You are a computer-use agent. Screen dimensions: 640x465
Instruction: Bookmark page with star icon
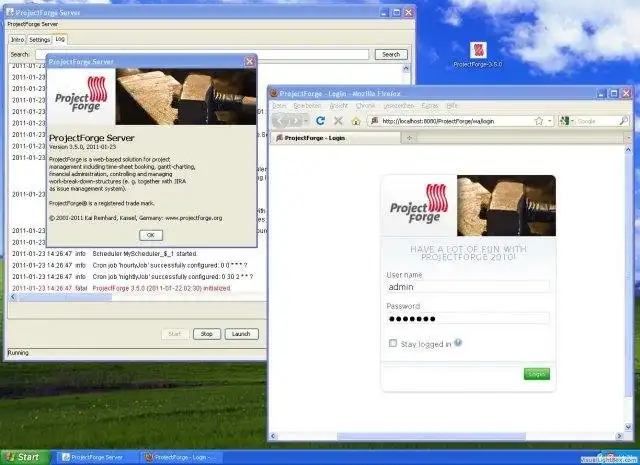click(539, 121)
